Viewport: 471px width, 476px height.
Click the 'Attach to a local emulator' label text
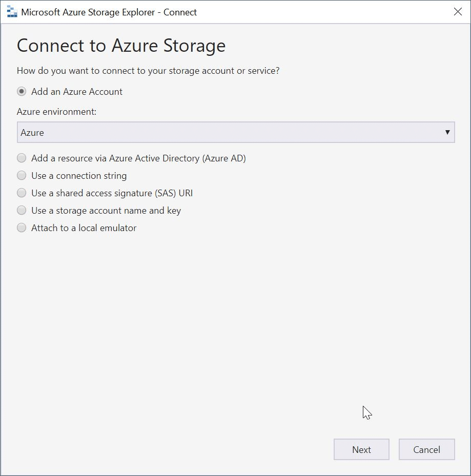(84, 227)
